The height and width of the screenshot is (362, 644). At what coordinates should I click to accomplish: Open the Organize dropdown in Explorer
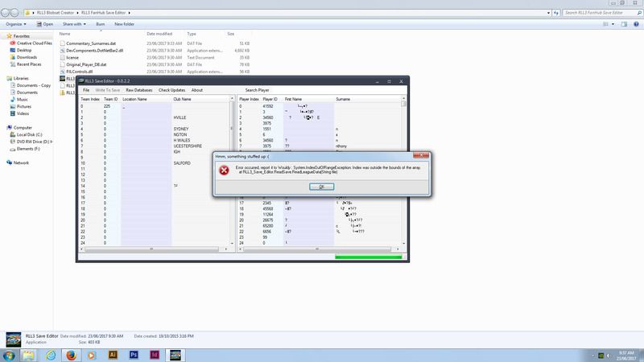(x=16, y=24)
